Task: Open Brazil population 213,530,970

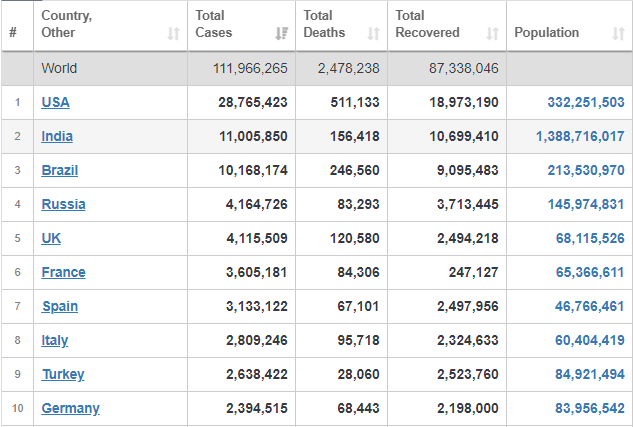Action: pos(586,170)
